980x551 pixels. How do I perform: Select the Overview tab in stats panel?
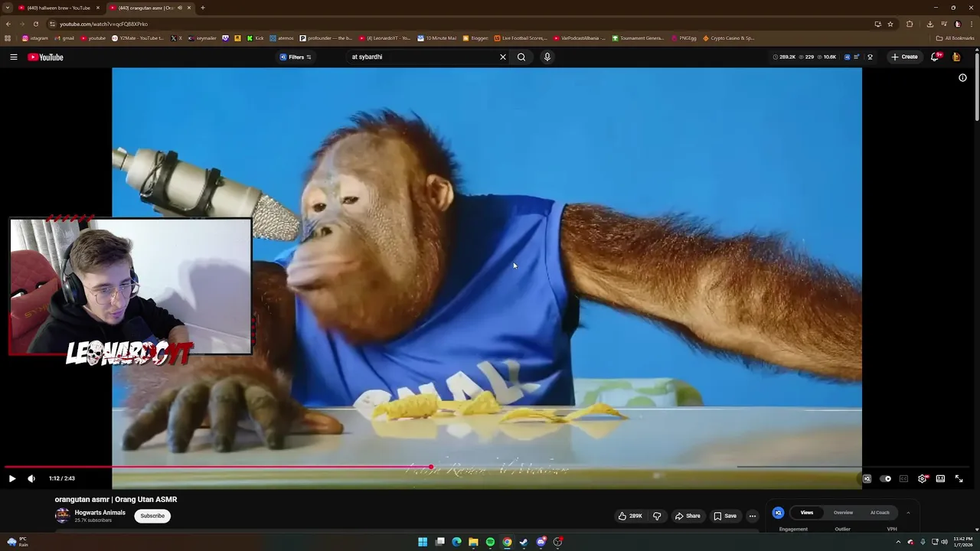843,513
